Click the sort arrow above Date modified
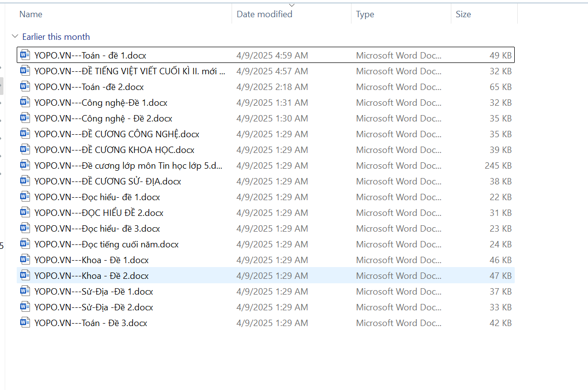Screen dimensions: 588x390 292,5
